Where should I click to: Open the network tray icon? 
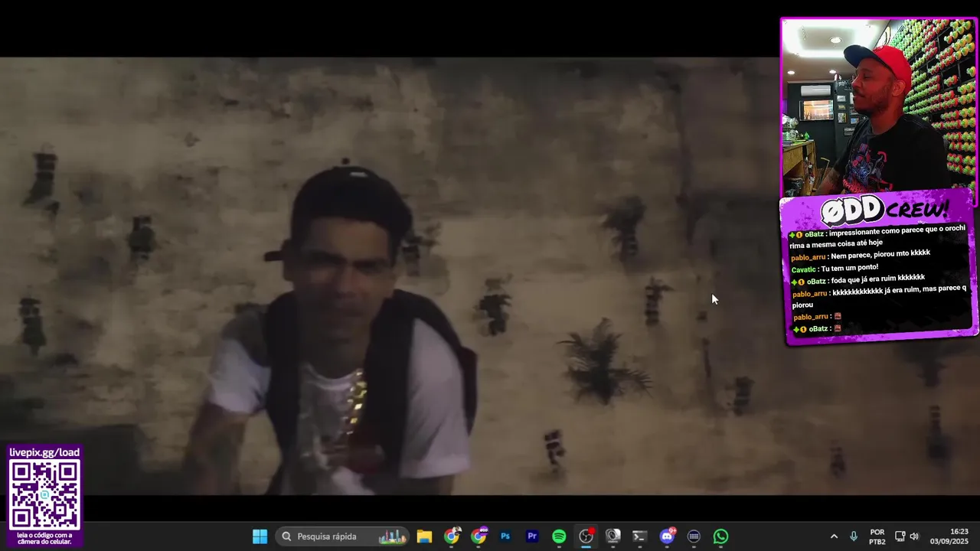pos(900,536)
